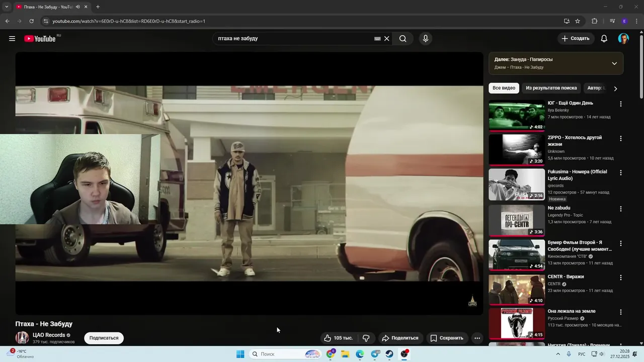644x362 pixels.
Task: Open the Она лежала на земле video title
Action: pyautogui.click(x=572, y=311)
